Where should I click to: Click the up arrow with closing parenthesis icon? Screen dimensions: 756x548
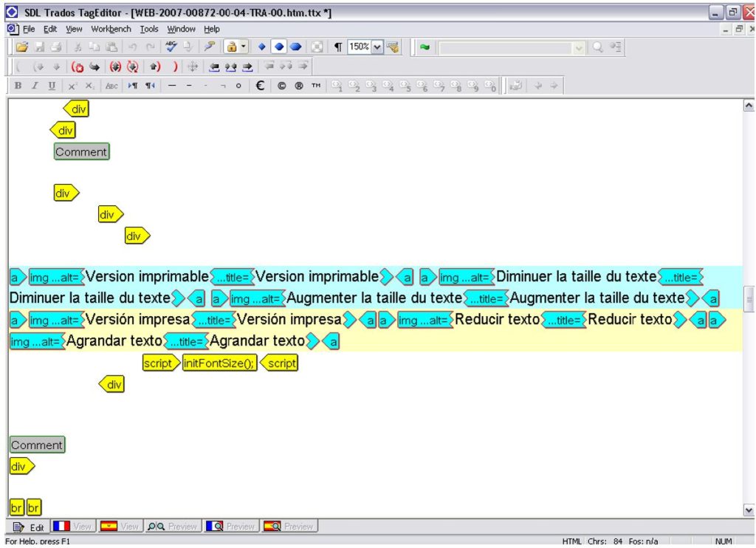(155, 67)
